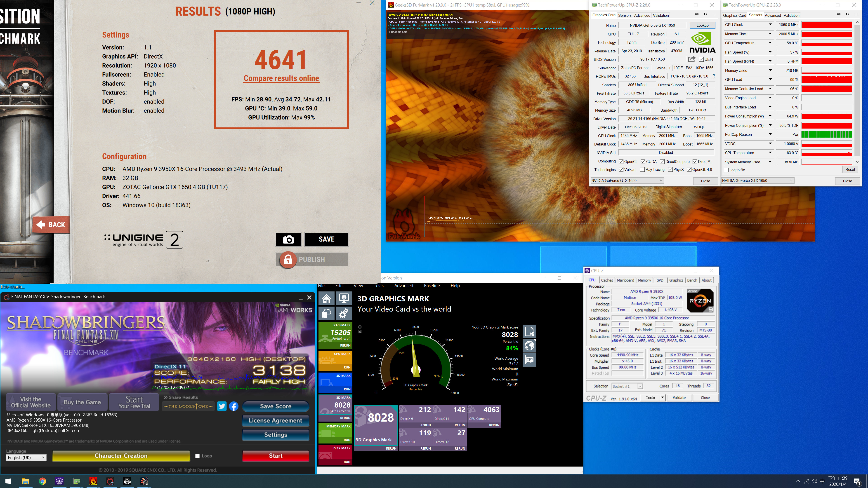Viewport: 868px width, 488px height.
Task: Enable Loop checkbox in FFXIV benchmark
Action: click(198, 456)
